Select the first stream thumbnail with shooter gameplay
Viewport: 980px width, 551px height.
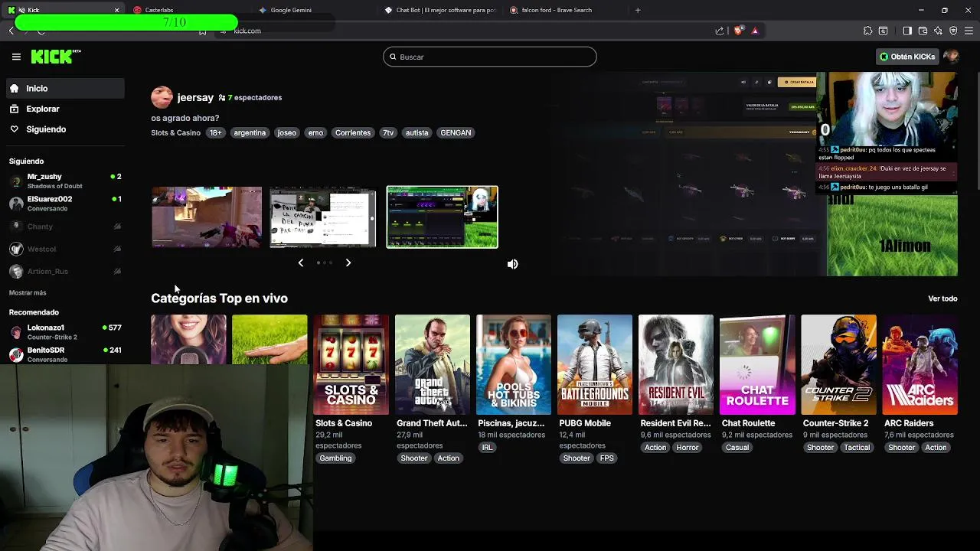pyautogui.click(x=207, y=217)
